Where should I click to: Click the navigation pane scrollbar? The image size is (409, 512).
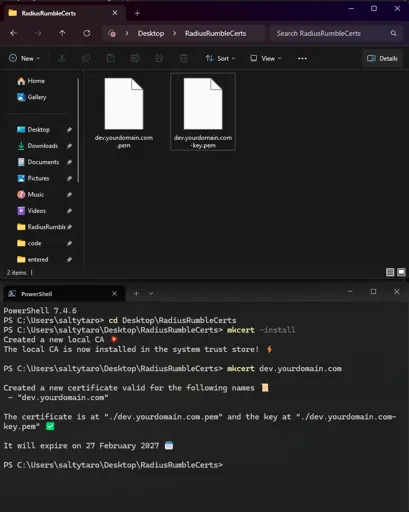click(x=78, y=131)
